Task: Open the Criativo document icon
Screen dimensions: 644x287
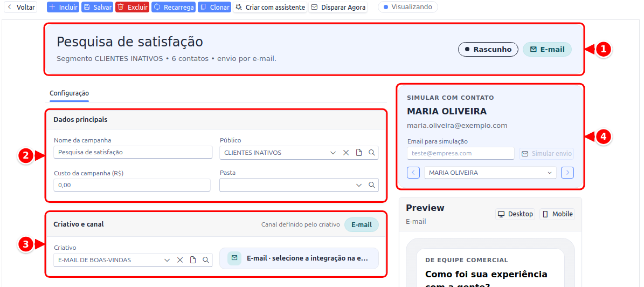Action: tap(192, 260)
